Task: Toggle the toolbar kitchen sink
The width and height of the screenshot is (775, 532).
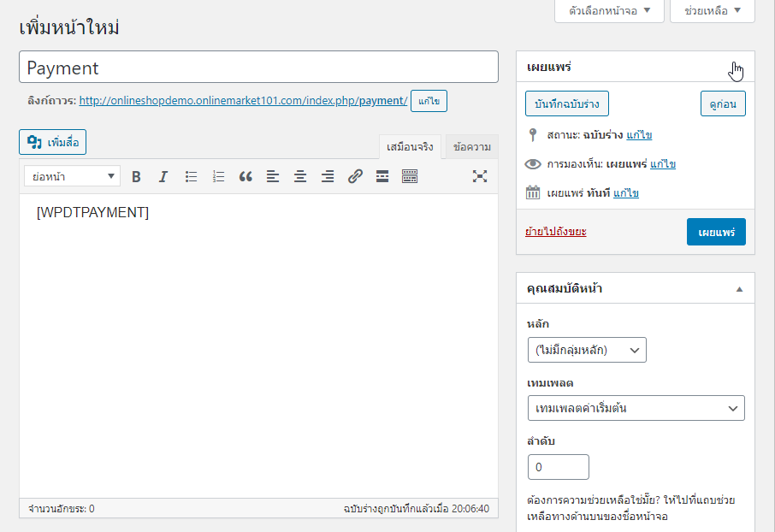Action: click(x=410, y=176)
